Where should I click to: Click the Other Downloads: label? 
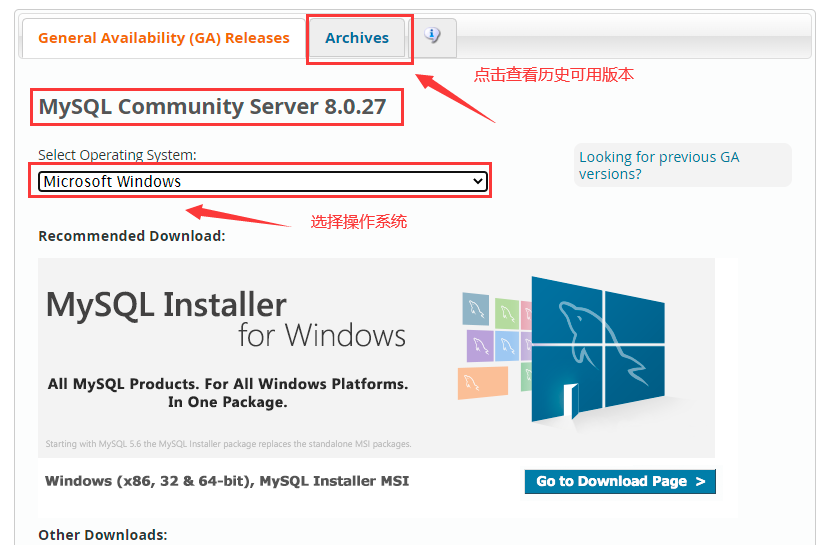click(103, 535)
